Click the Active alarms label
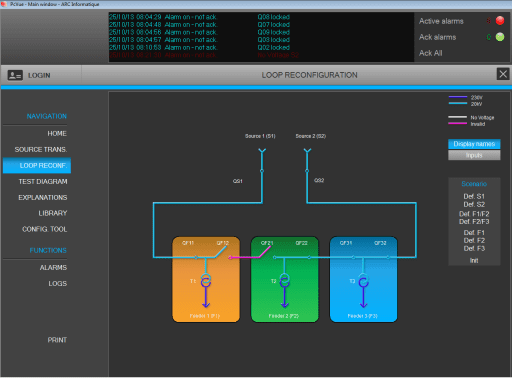The image size is (512, 378). tap(441, 21)
